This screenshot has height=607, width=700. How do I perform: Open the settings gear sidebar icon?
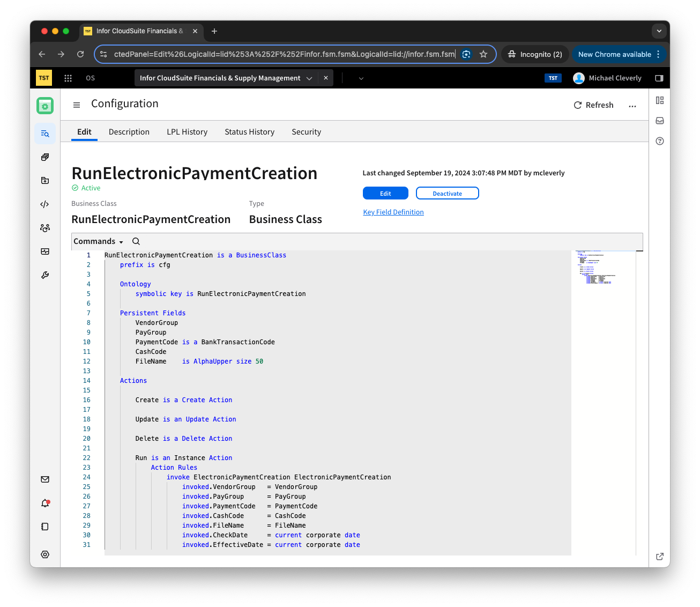45,554
